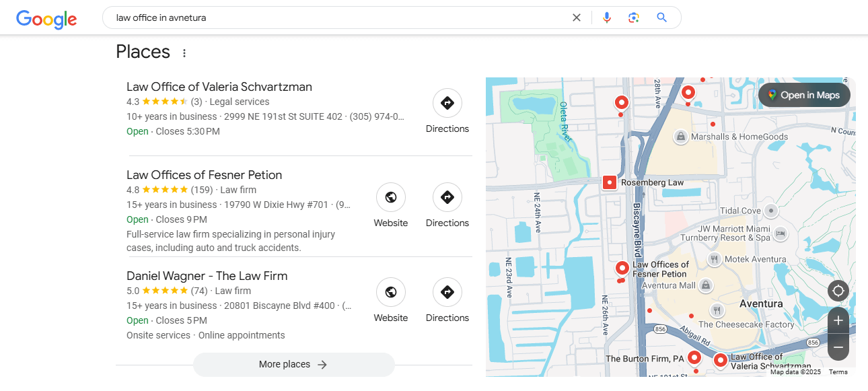Open the Places three-dot options menu
The width and height of the screenshot is (868, 391).
click(x=184, y=52)
